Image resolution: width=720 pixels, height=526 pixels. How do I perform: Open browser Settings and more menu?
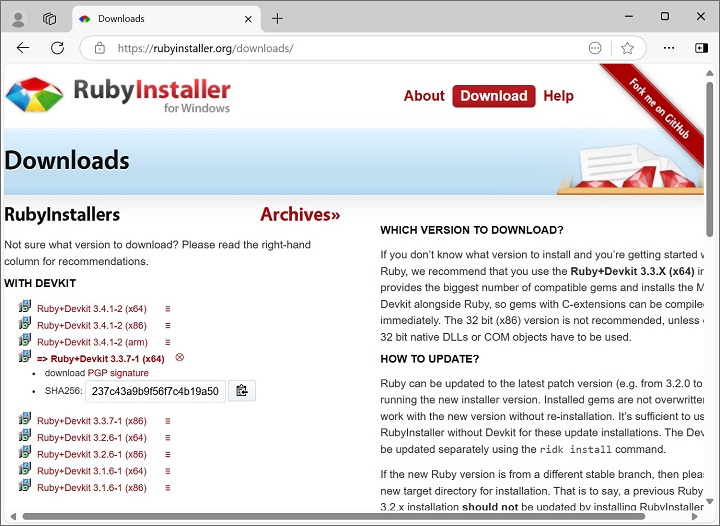[x=669, y=48]
